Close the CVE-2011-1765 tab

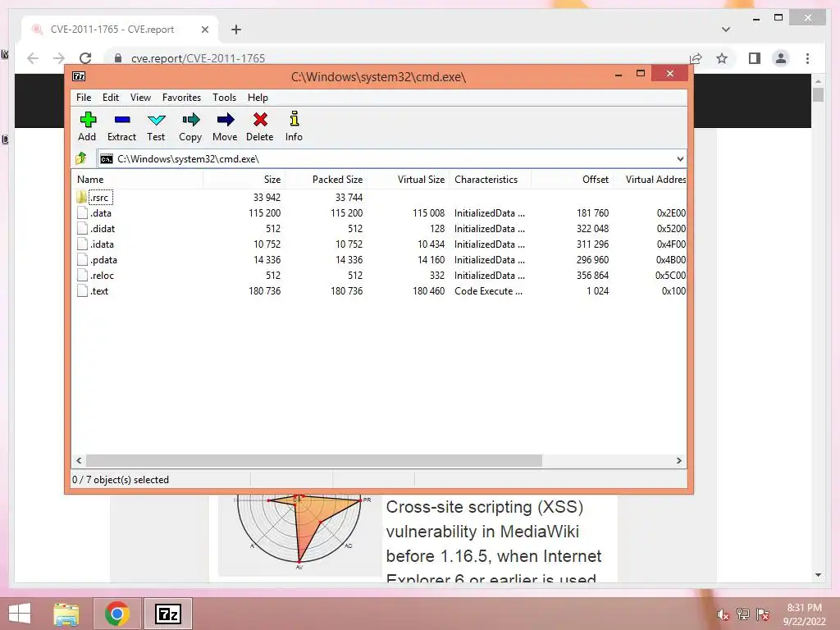(204, 30)
